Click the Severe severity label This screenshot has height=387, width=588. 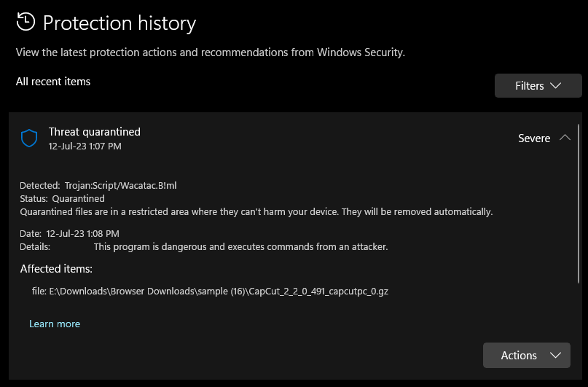click(x=534, y=138)
